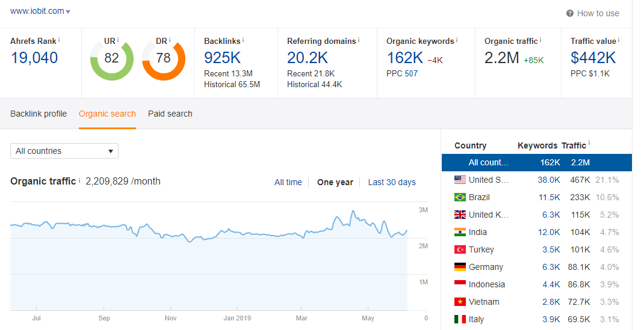Click the info icon beside Traffic column header
This screenshot has height=330, width=644.
589,142
